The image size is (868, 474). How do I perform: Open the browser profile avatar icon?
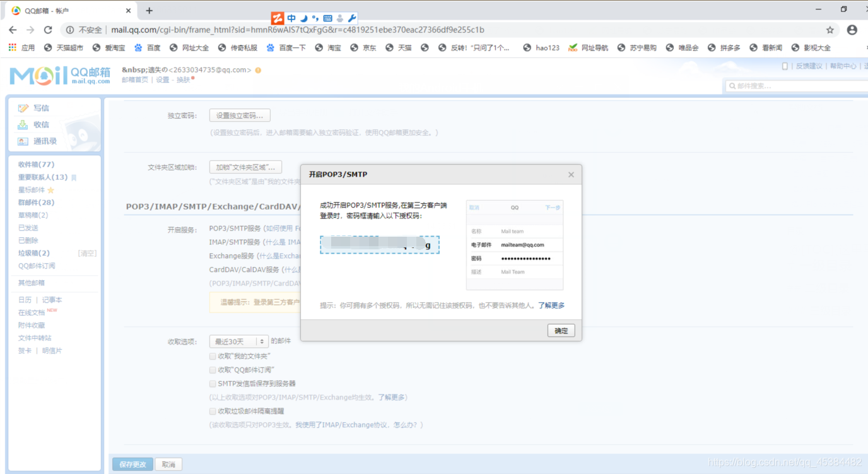[x=852, y=30]
